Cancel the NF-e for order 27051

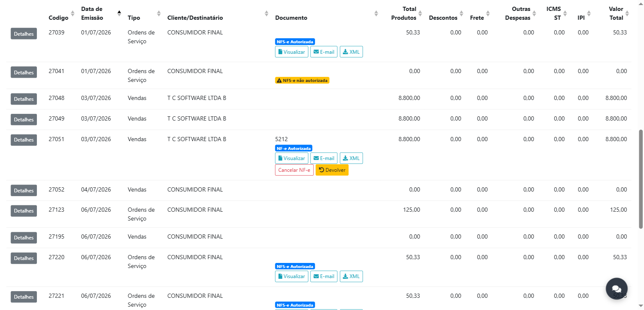coord(294,170)
